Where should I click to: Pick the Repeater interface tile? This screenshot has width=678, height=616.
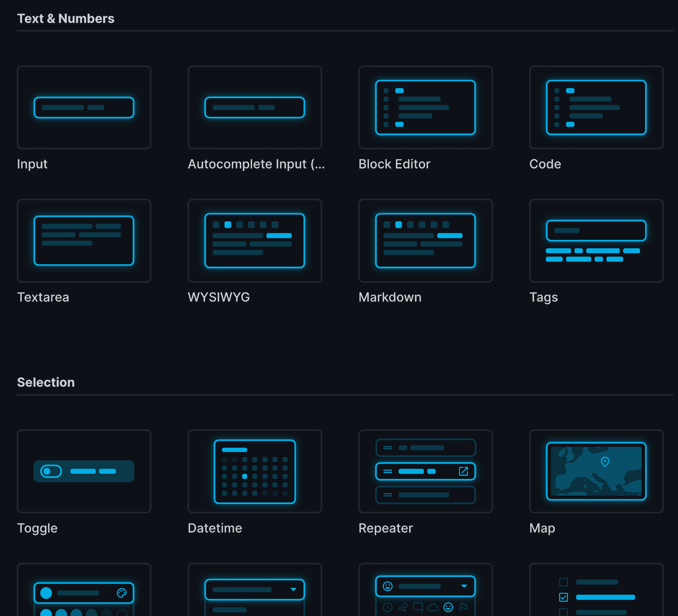click(x=425, y=471)
